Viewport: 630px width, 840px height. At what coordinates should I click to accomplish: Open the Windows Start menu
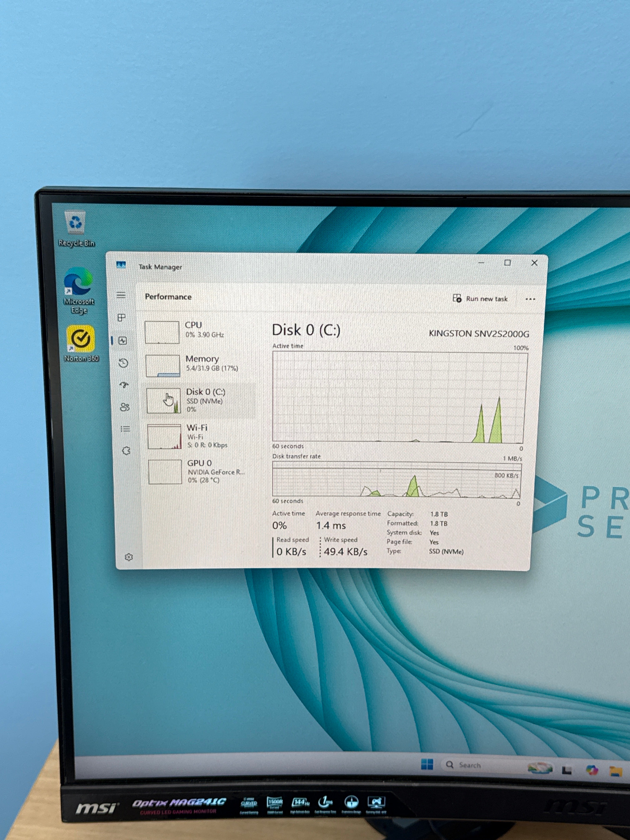pyautogui.click(x=427, y=764)
